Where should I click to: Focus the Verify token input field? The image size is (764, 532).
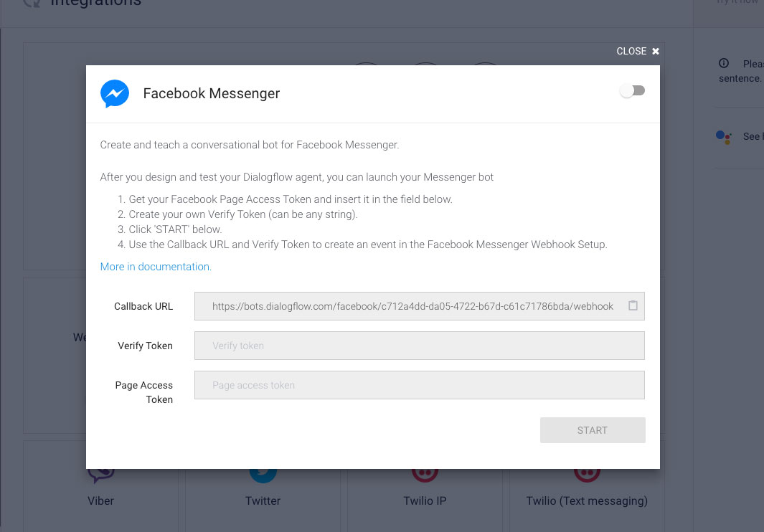click(x=420, y=346)
